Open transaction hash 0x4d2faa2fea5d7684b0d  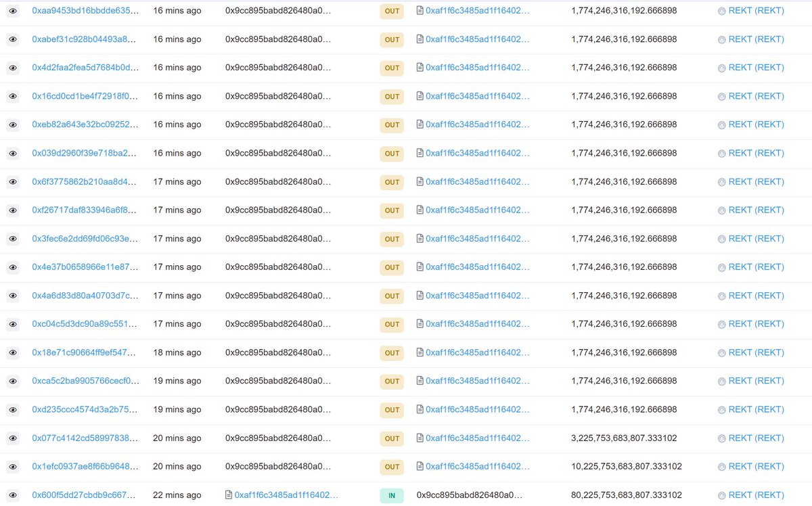coord(85,68)
